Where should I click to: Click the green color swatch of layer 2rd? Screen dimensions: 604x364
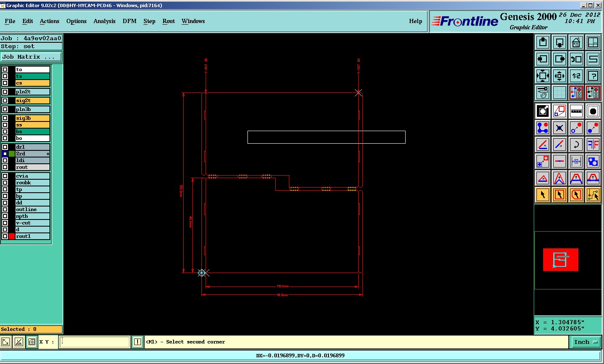coord(12,154)
